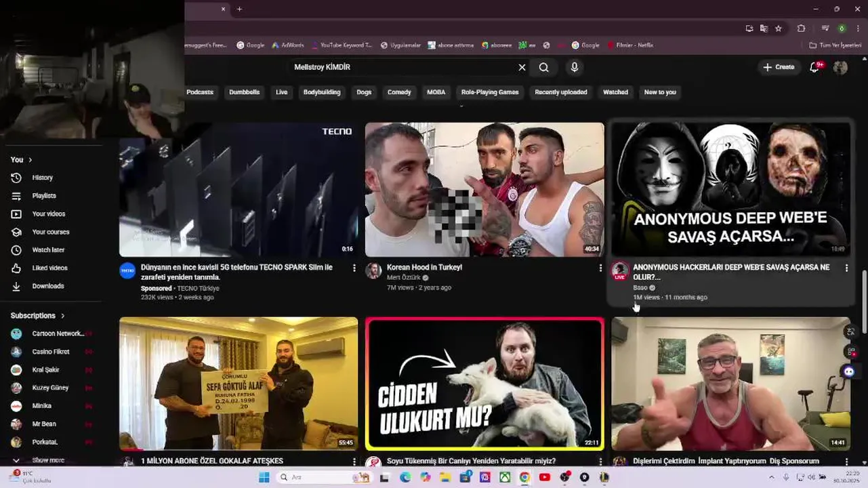Select the Watched filter chip
The width and height of the screenshot is (868, 488).
(616, 92)
